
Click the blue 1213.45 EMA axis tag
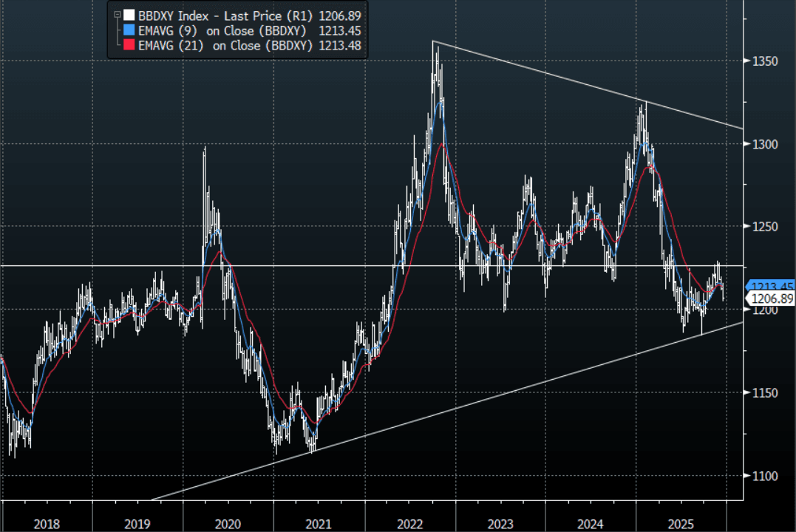770,286
